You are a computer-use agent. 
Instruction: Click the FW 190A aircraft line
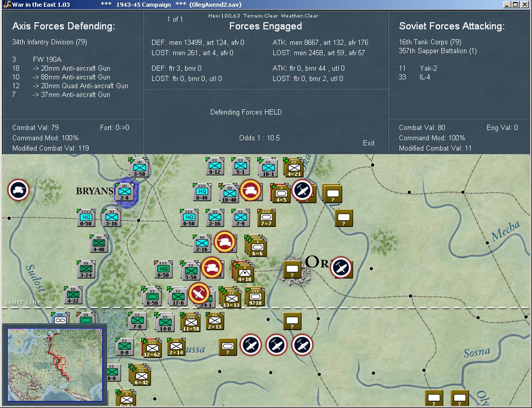click(x=37, y=59)
